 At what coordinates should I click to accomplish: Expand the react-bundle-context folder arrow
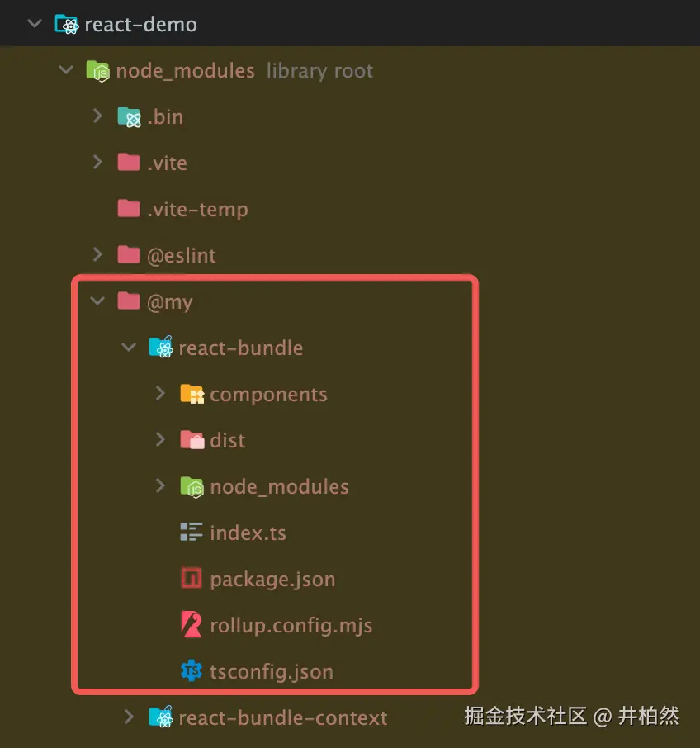click(129, 717)
